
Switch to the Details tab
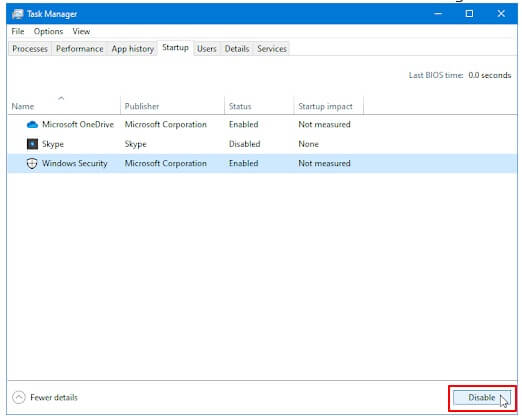237,49
